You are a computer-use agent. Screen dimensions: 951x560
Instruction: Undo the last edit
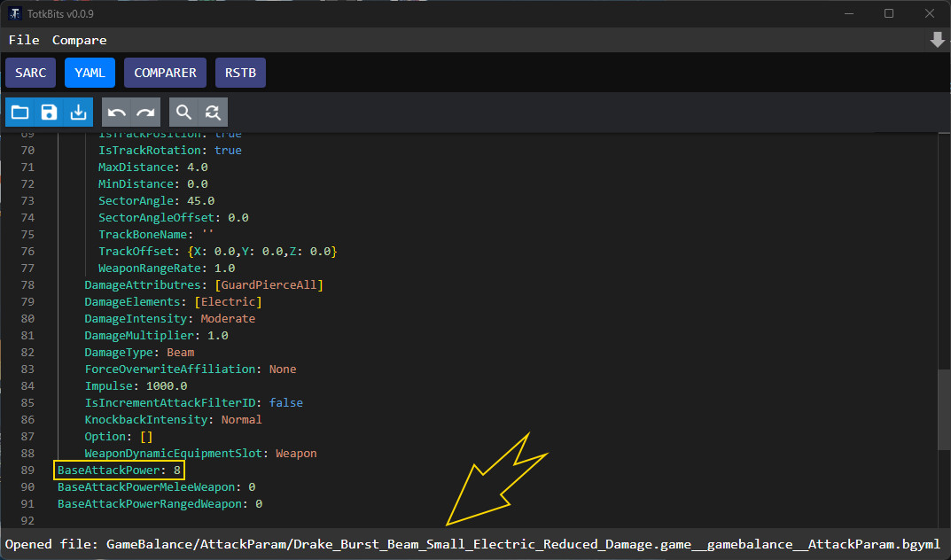coord(117,113)
